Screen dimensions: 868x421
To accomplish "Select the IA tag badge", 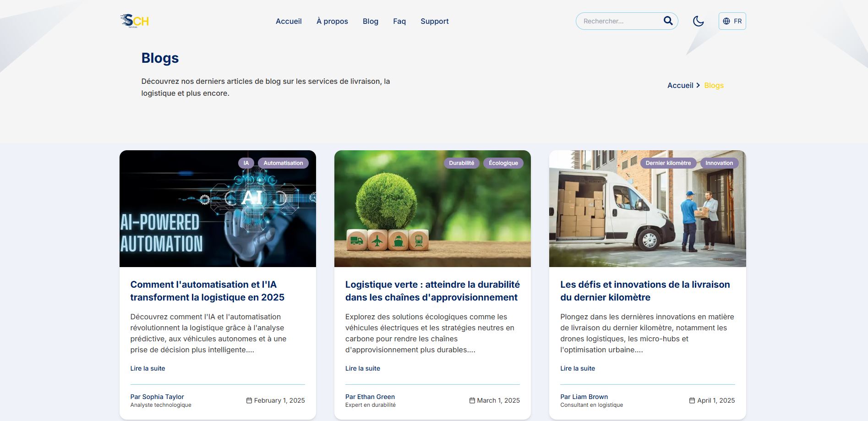I will coord(246,163).
